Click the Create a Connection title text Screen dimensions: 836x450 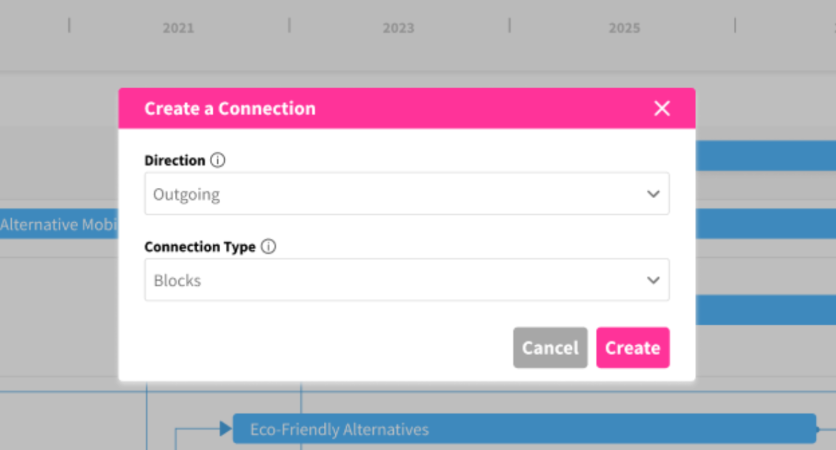tap(230, 109)
